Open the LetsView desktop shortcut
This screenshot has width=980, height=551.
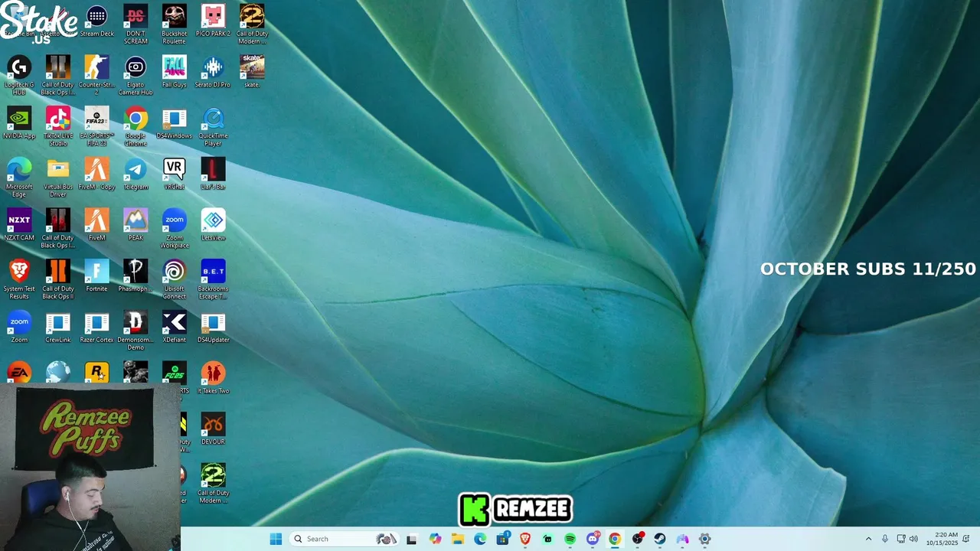[x=213, y=225]
